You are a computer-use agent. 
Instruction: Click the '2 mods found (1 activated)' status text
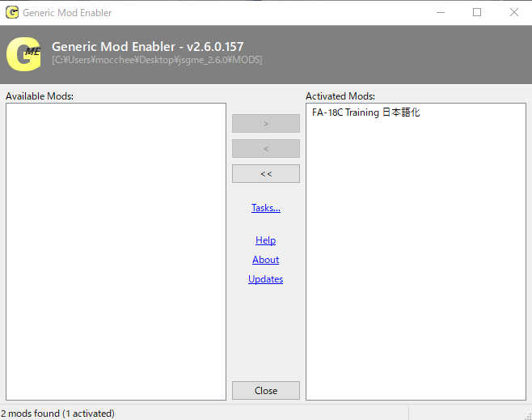click(x=57, y=414)
